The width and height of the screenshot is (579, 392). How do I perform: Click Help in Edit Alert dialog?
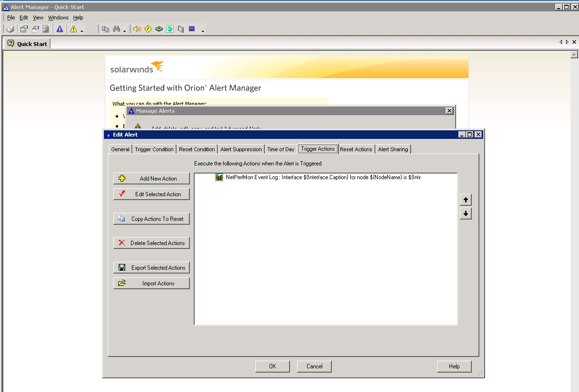coord(454,366)
